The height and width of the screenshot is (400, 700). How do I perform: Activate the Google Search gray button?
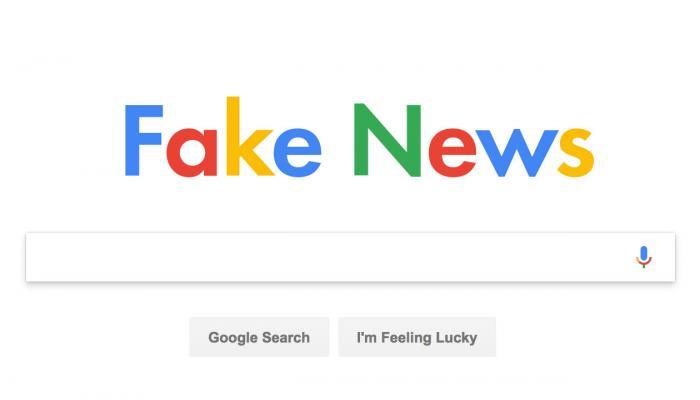click(259, 337)
